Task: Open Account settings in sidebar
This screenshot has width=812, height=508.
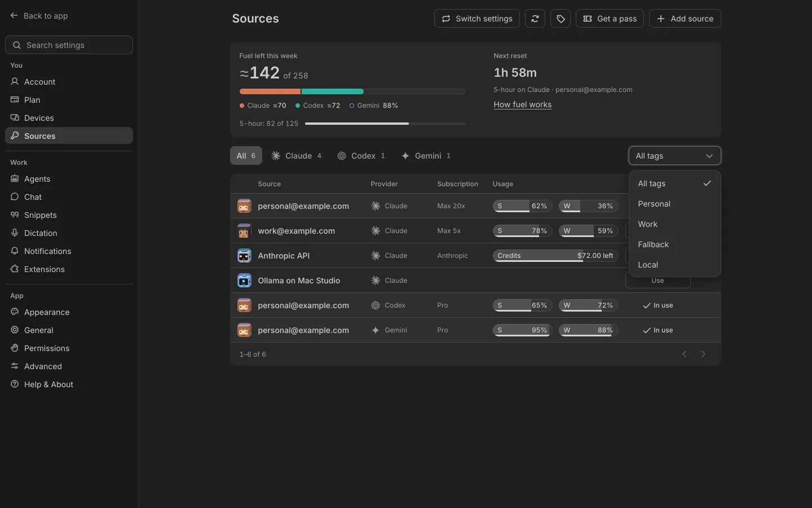Action: [x=69, y=82]
